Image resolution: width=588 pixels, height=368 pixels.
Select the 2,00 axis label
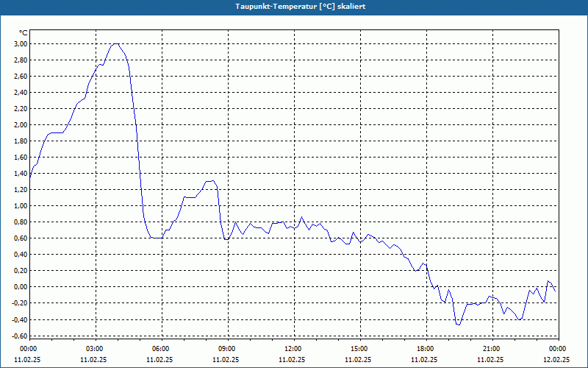pos(21,124)
